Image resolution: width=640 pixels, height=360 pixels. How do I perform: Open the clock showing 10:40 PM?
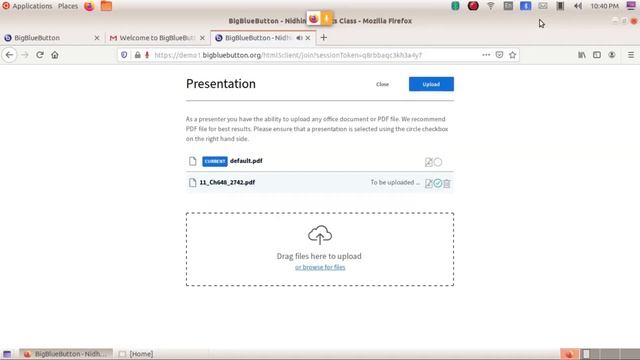pyautogui.click(x=604, y=6)
